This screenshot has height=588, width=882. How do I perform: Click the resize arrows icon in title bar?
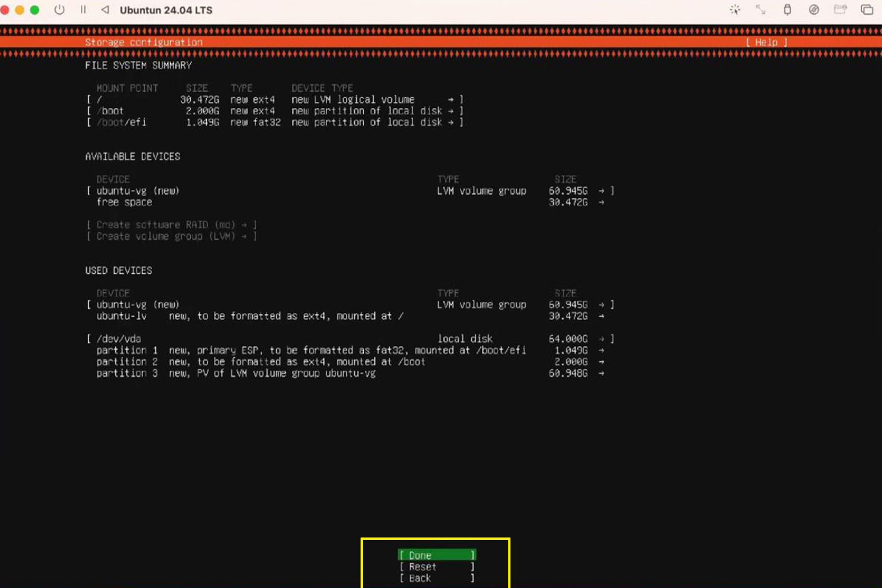761,10
